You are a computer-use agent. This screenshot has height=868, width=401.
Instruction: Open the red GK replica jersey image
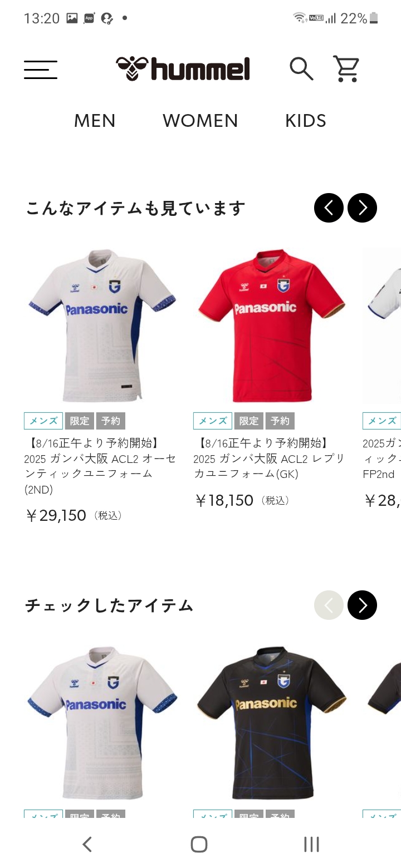click(271, 325)
